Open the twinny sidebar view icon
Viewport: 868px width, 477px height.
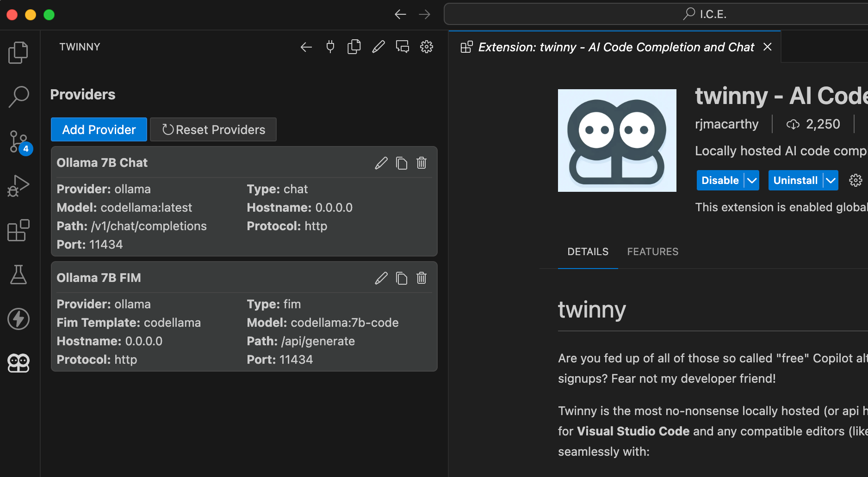19,363
